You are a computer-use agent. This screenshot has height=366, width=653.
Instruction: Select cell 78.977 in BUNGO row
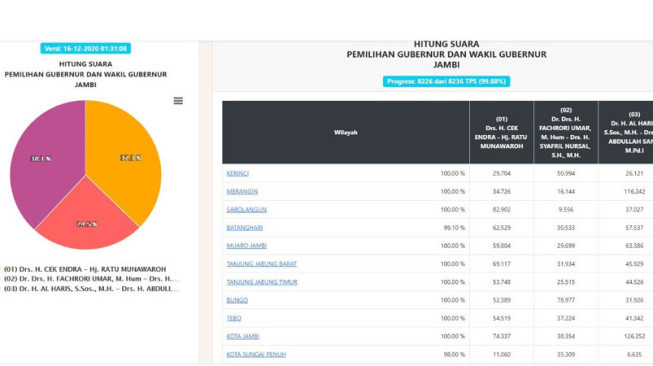coord(566,300)
